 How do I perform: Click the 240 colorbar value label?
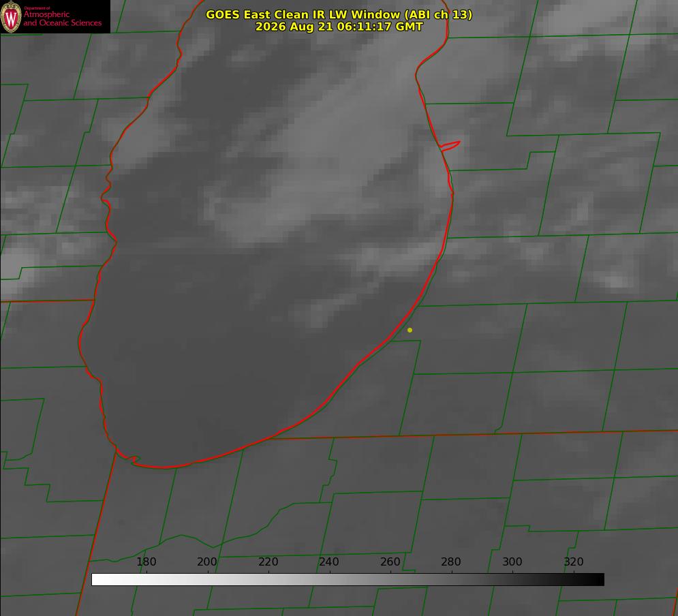pos(329,561)
